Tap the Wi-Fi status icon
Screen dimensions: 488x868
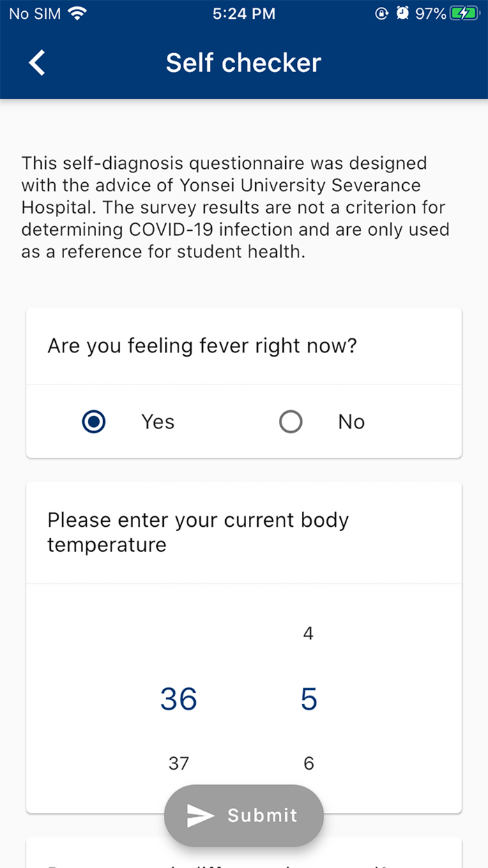[77, 13]
